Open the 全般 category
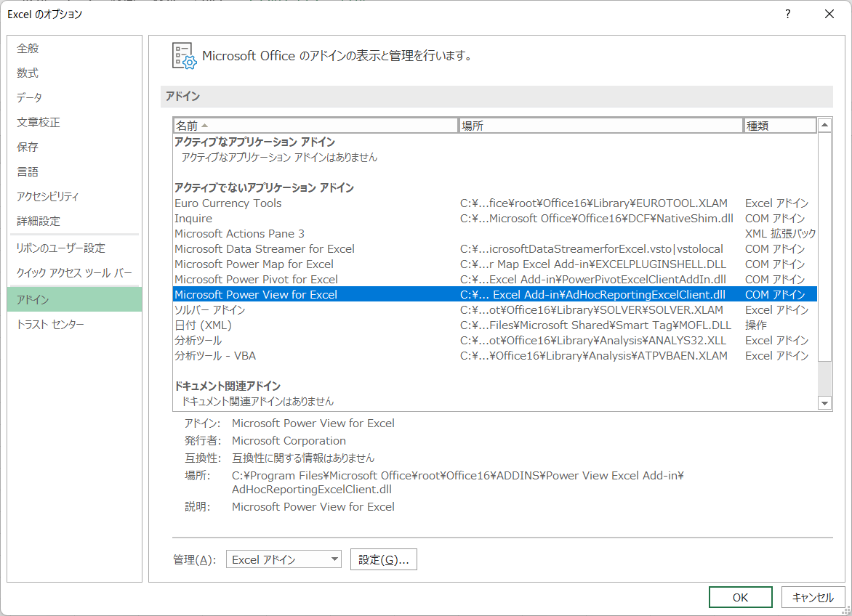The image size is (852, 616). (x=74, y=48)
